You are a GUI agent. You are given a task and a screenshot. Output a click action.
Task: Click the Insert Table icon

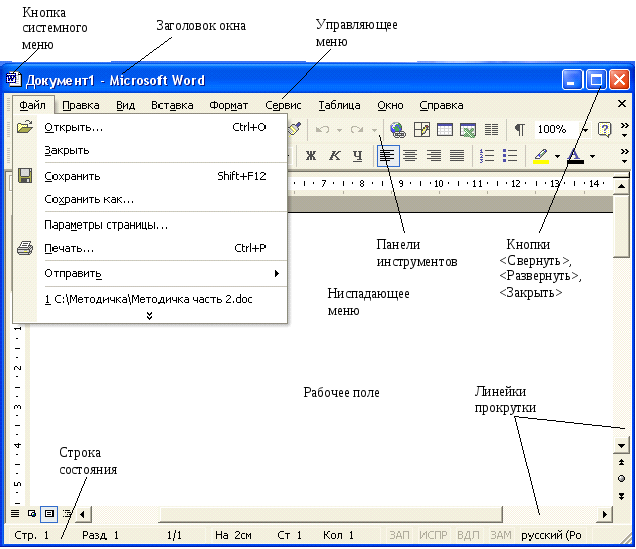click(x=445, y=130)
